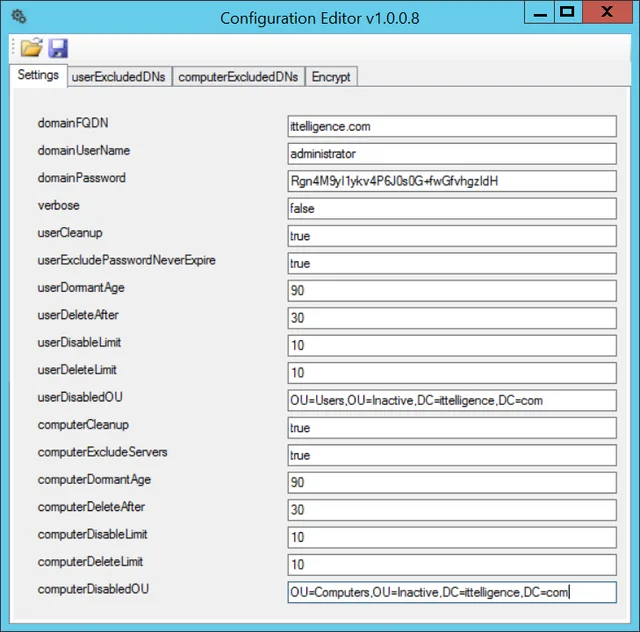Screen dimensions: 640x632
Task: Minimize the Configuration Editor window
Action: (539, 12)
